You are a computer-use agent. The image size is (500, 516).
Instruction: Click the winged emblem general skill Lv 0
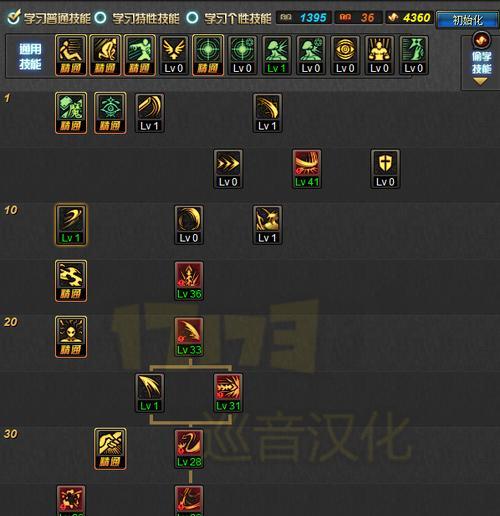pos(174,55)
